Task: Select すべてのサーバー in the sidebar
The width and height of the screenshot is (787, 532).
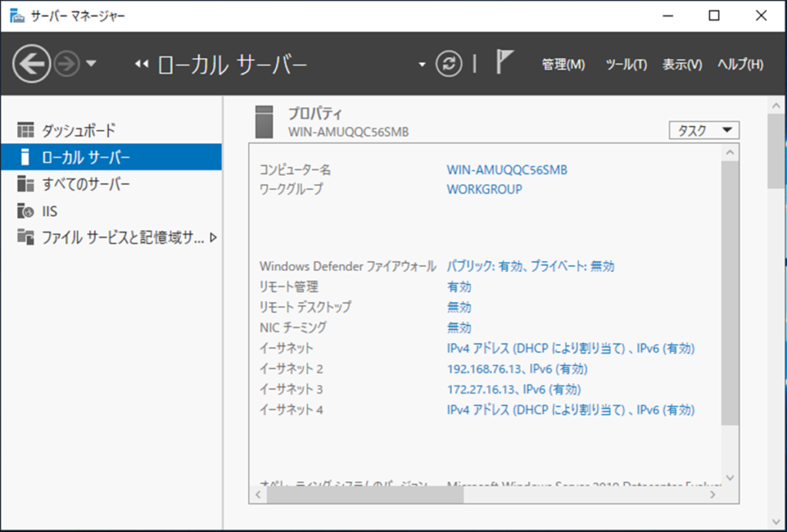Action: click(85, 184)
